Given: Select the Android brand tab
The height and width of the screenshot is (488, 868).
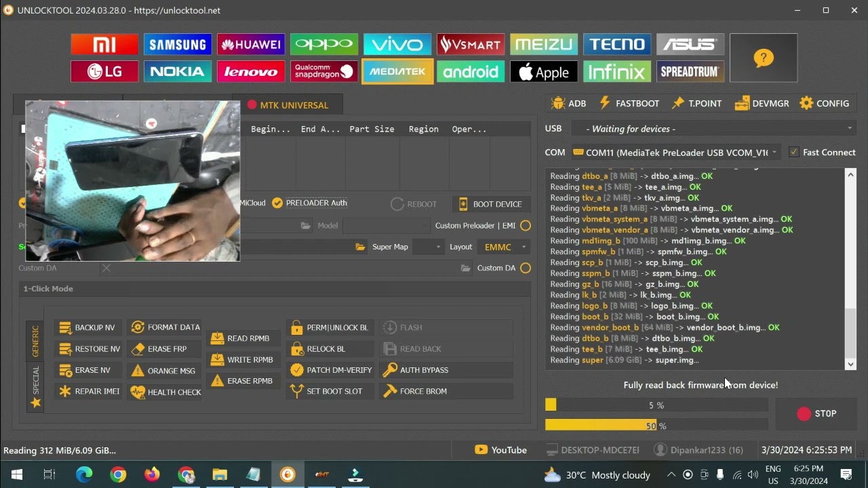Looking at the screenshot, I should [x=471, y=72].
